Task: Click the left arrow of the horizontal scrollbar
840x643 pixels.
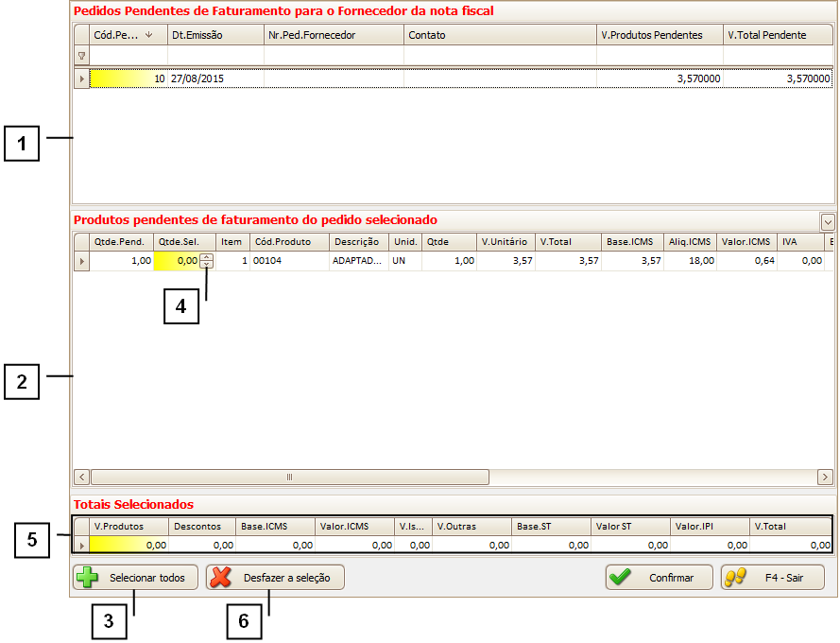Action: [x=81, y=478]
